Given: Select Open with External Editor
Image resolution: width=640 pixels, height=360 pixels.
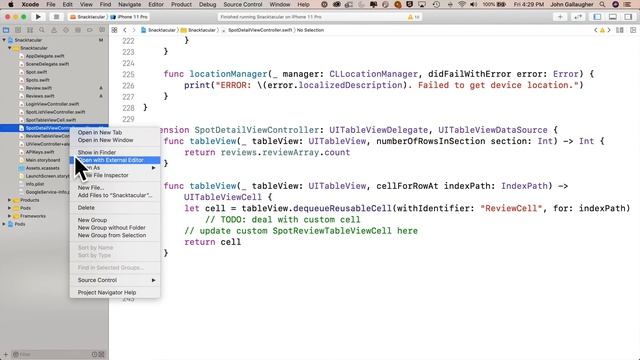Looking at the screenshot, I should [x=115, y=160].
